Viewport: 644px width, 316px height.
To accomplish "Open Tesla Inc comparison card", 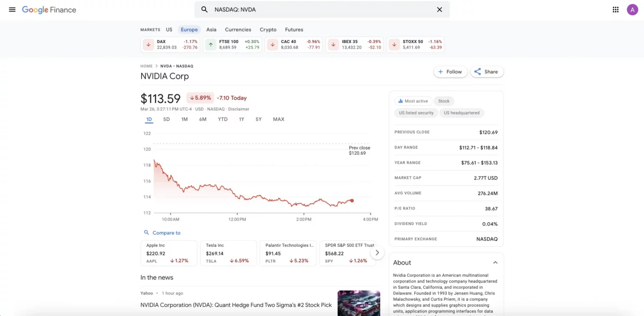I will (228, 253).
